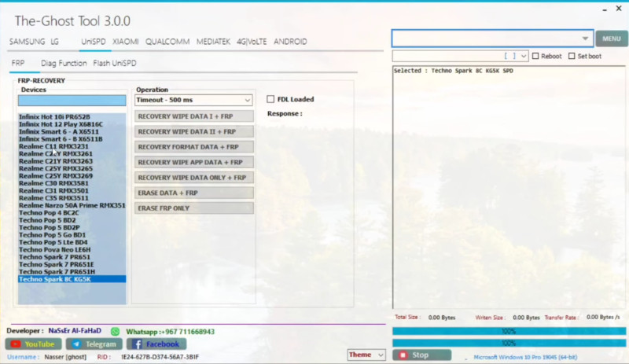
Task: Open the XIAOMI tab
Action: click(126, 42)
